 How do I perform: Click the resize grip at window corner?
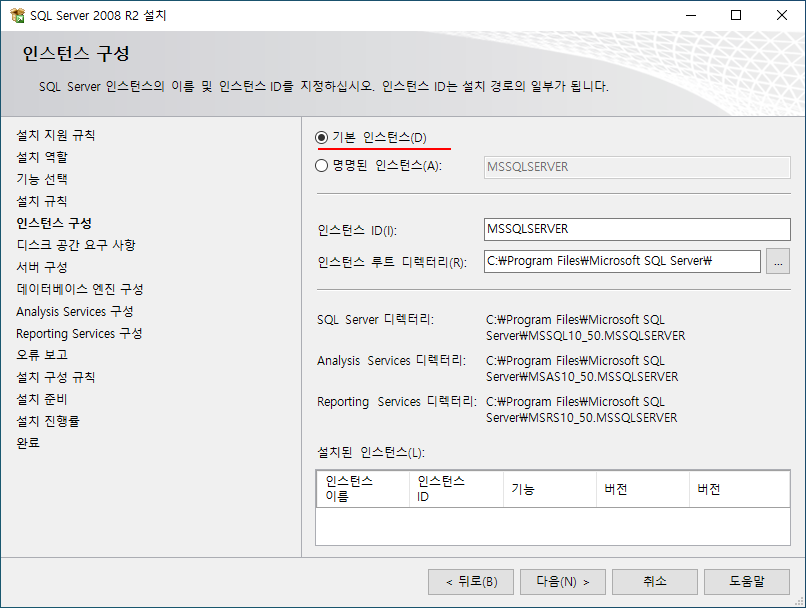pos(799,601)
